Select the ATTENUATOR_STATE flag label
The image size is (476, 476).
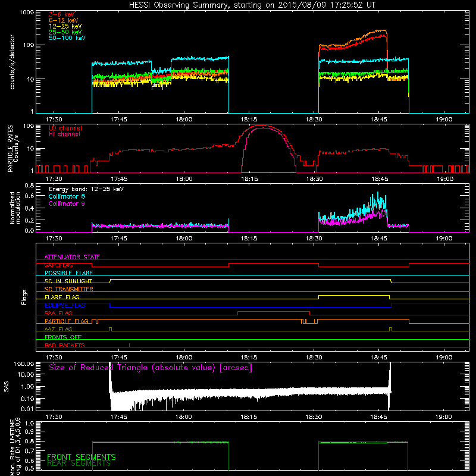click(x=72, y=257)
